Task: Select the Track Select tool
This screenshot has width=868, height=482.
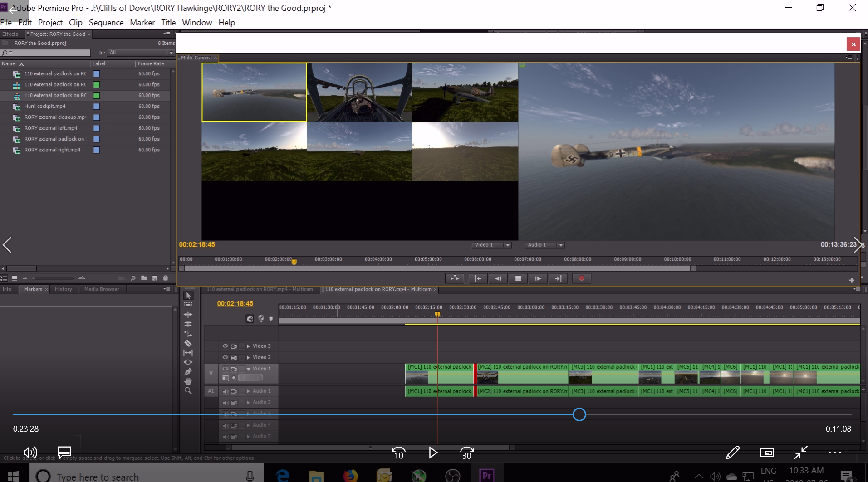Action: [188, 305]
